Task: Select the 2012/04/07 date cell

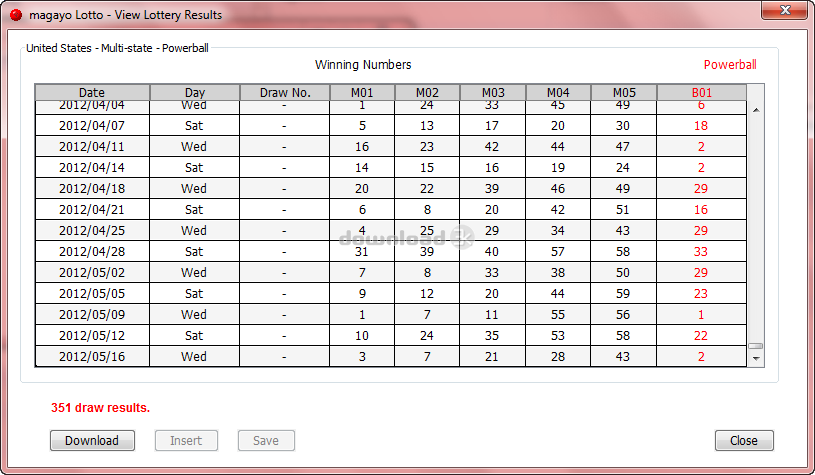Action: [92, 125]
